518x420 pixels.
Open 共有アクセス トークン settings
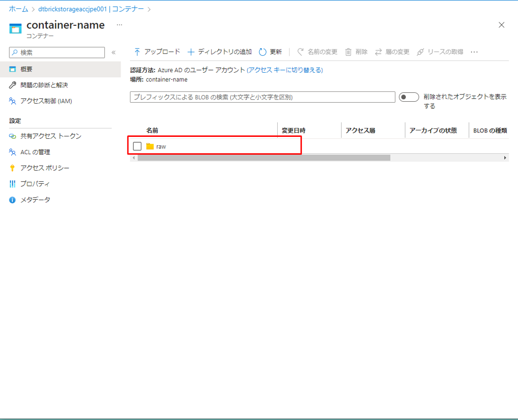click(50, 136)
